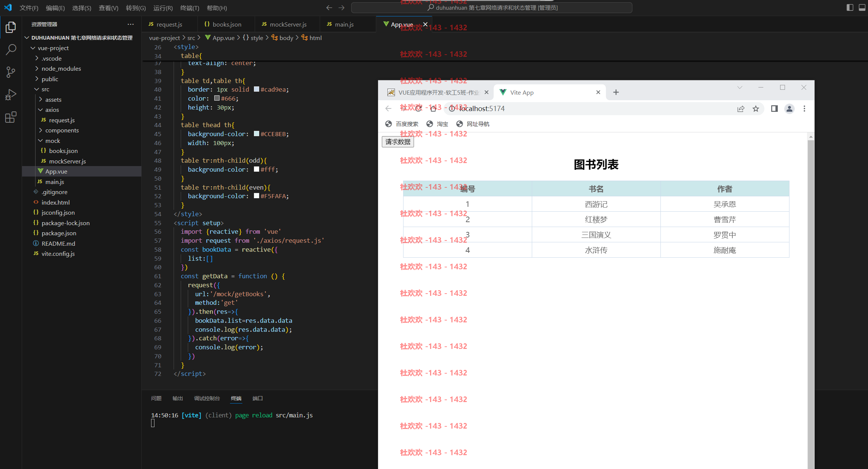Open browser three-dot menu
Screen dimensions: 868x469
804,108
